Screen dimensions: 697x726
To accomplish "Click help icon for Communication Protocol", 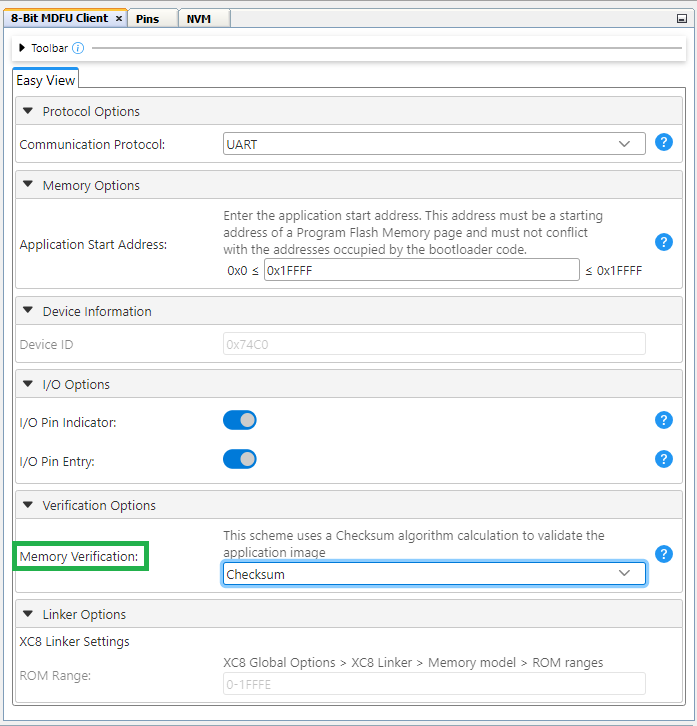I will pos(663,143).
